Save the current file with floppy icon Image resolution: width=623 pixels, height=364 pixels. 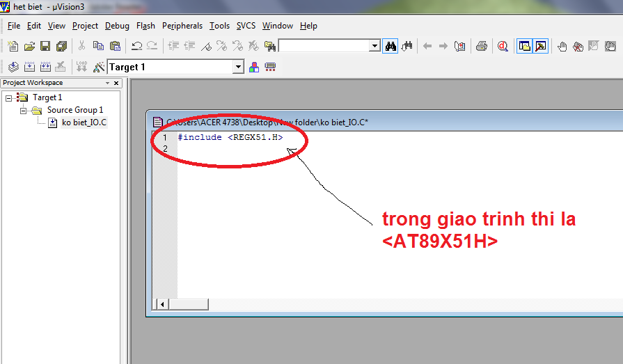coord(45,46)
